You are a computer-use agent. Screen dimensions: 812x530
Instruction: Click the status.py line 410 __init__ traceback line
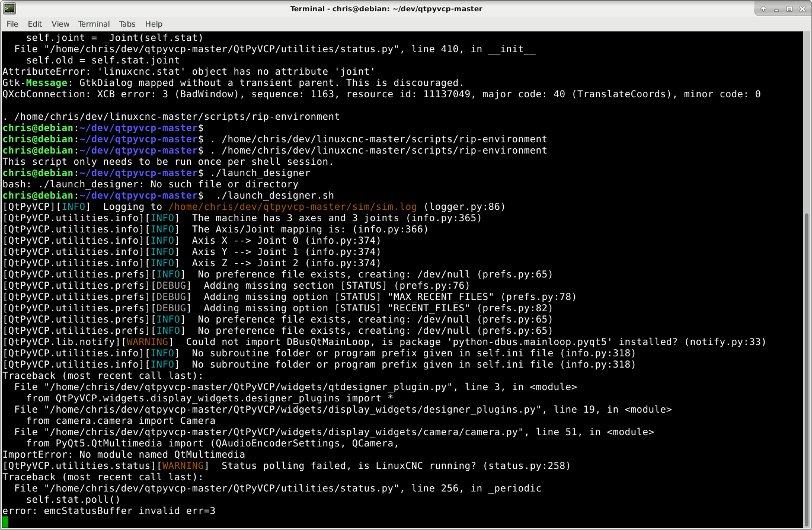click(x=275, y=49)
